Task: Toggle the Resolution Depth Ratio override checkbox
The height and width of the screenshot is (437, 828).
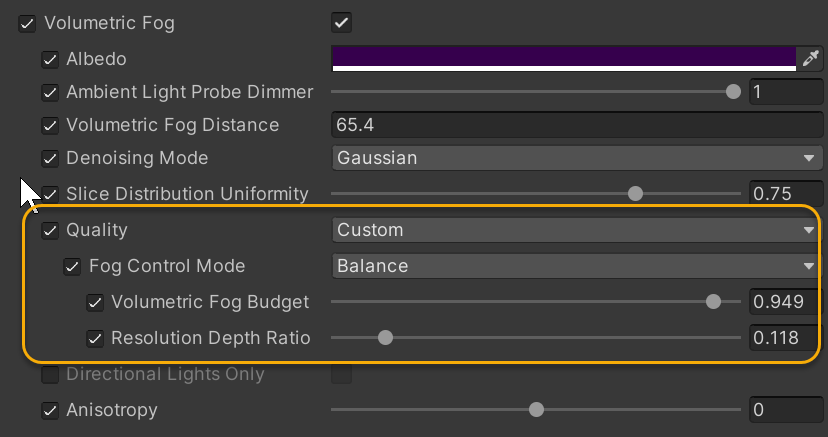Action: pos(96,338)
